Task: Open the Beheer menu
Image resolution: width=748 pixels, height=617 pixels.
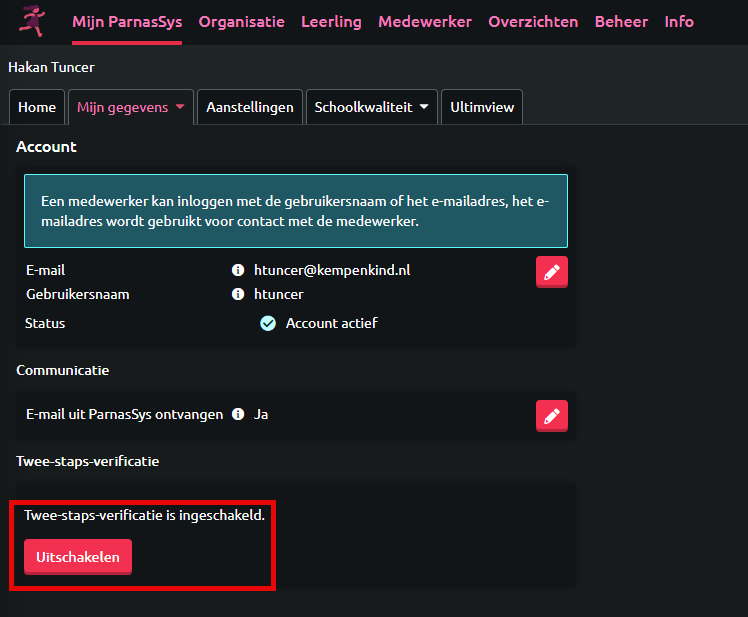Action: point(621,22)
